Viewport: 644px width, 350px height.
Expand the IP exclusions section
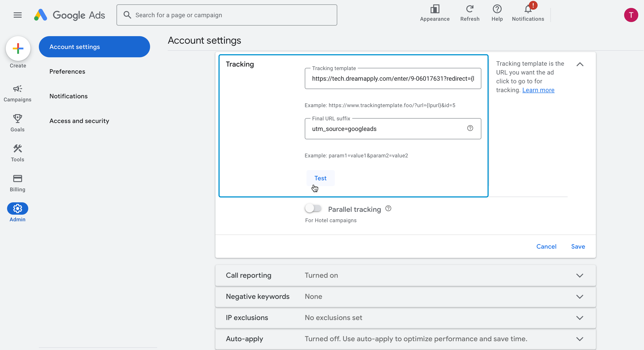[x=580, y=318]
